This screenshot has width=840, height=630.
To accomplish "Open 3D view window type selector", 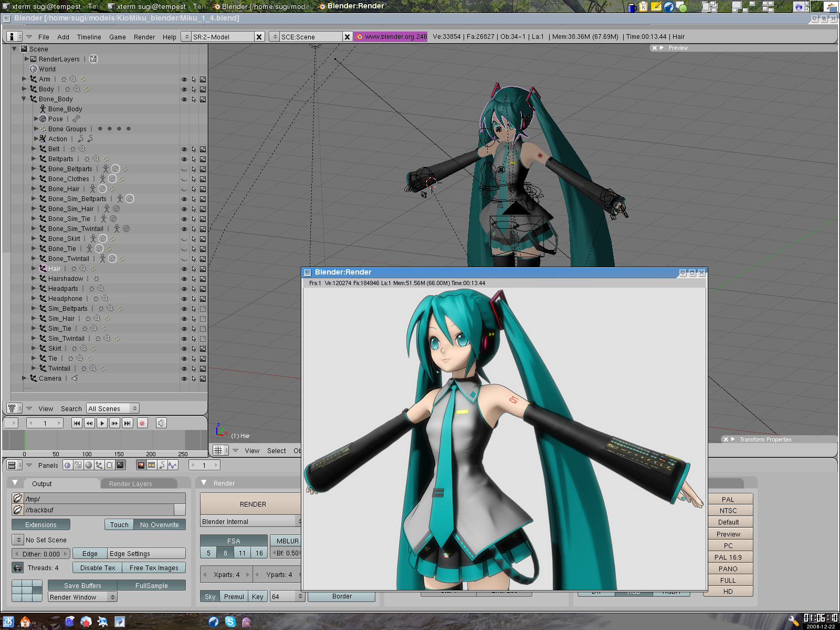I will coord(220,450).
